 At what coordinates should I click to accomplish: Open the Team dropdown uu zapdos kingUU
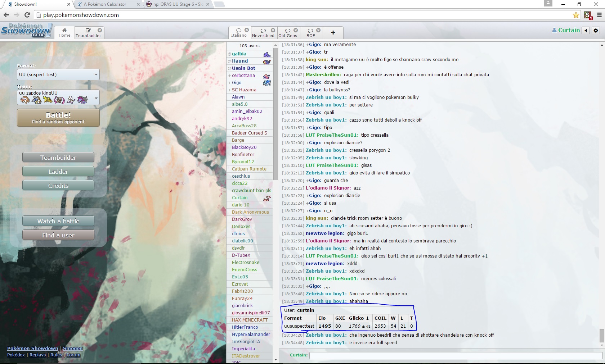[x=58, y=97]
